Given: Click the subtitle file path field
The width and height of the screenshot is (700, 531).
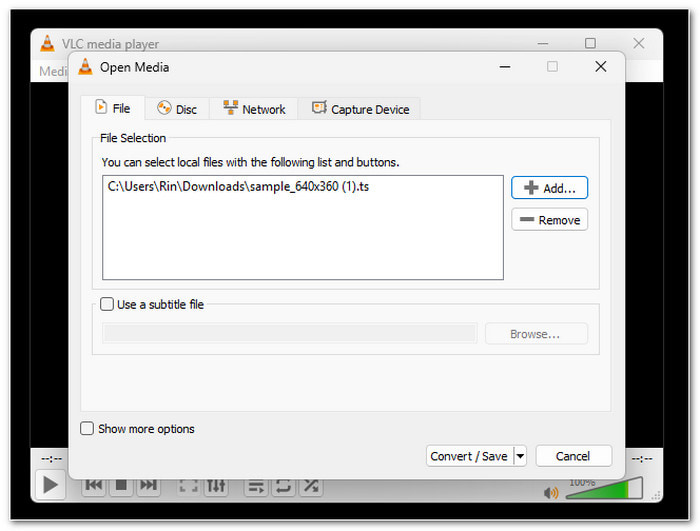Looking at the screenshot, I should [x=290, y=334].
